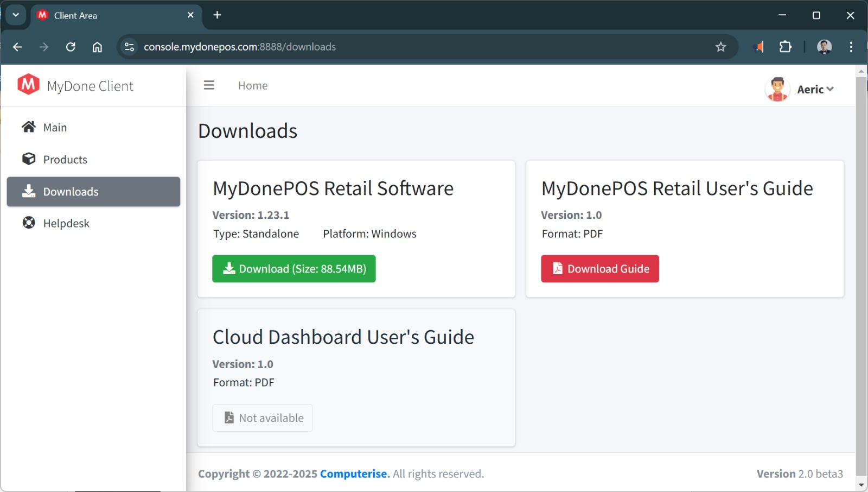868x492 pixels.
Task: Click the Version 2.0 beta3 footer text
Action: 800,474
